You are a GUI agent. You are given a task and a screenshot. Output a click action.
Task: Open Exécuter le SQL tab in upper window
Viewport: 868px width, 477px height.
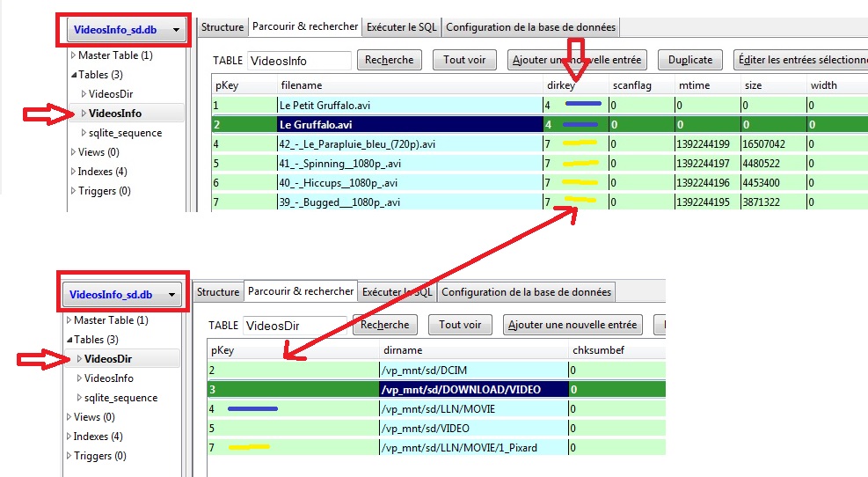402,27
